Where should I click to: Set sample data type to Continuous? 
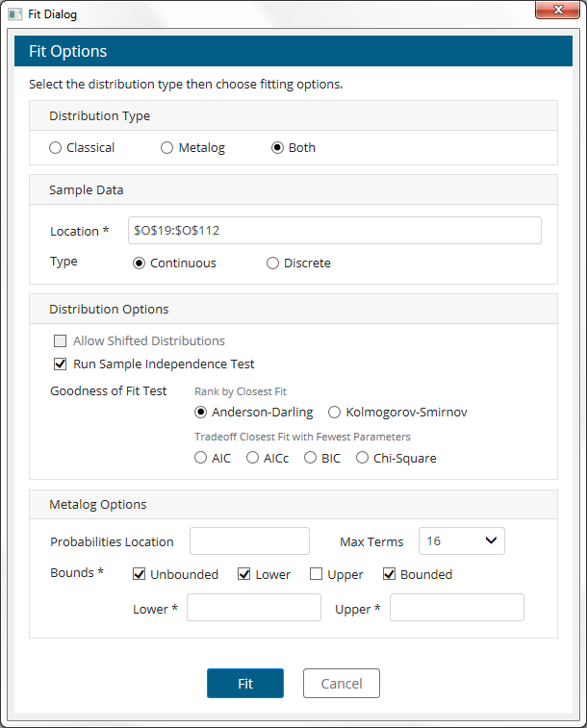click(140, 264)
